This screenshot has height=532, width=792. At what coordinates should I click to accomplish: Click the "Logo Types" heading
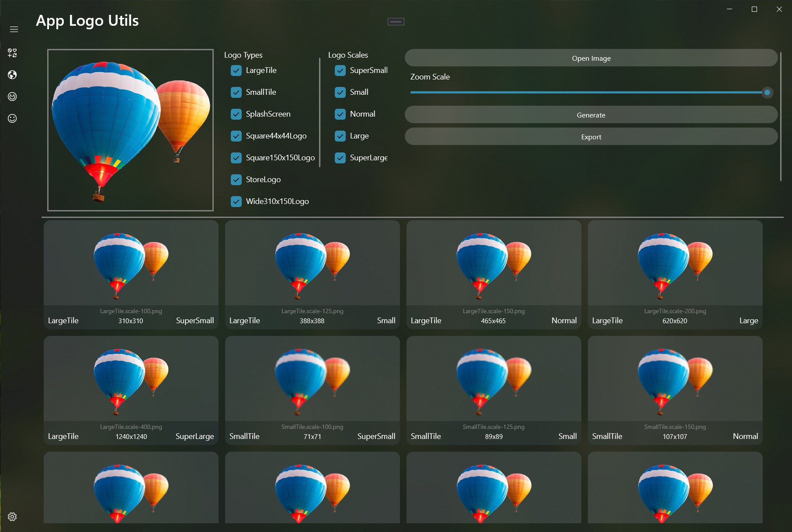(243, 55)
